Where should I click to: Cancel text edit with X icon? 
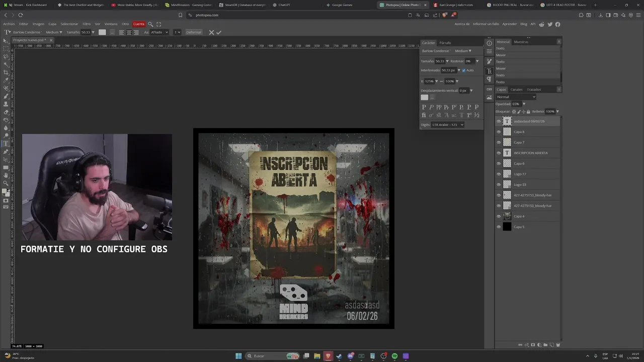click(211, 32)
